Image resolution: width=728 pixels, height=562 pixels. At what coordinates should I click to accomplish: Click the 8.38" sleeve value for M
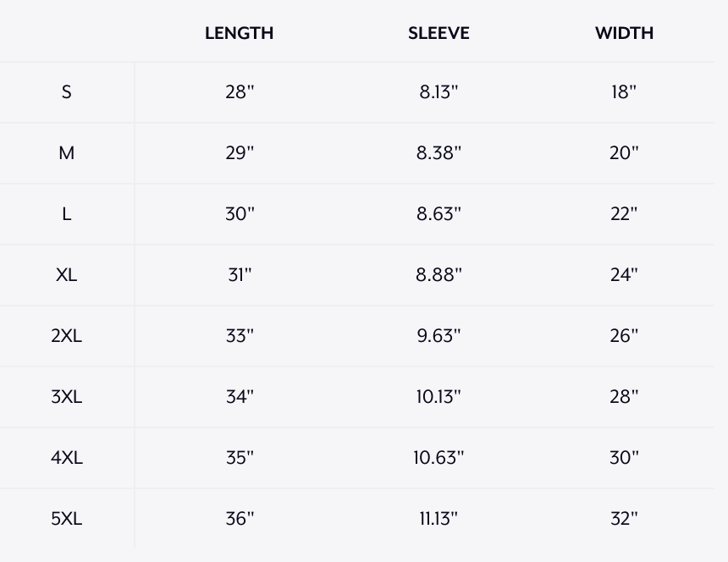click(x=438, y=152)
